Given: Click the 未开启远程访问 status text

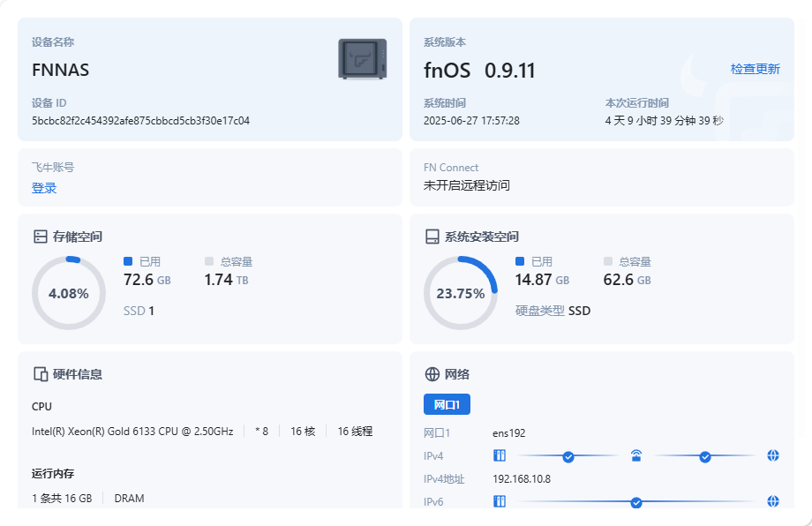Looking at the screenshot, I should (467, 185).
